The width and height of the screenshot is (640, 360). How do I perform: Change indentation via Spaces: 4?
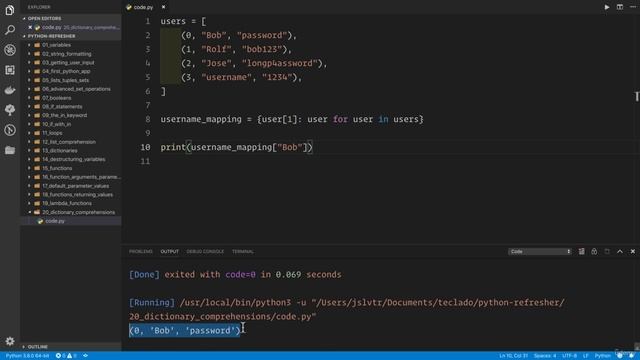click(x=545, y=356)
